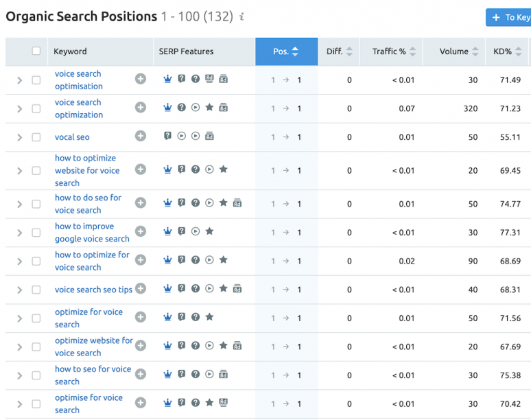531x420 pixels.
Task: Click the plus icon next to 'vocal seo'
Action: click(x=141, y=137)
